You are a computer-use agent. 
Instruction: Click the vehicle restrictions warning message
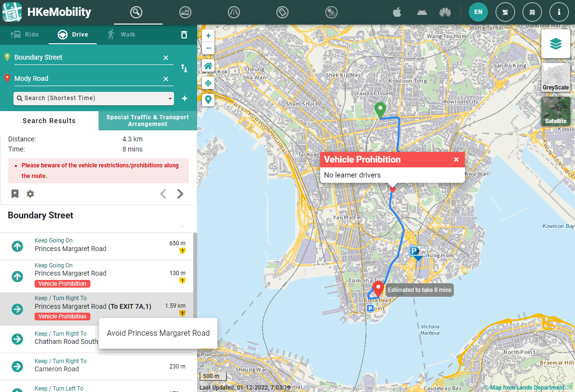(99, 171)
